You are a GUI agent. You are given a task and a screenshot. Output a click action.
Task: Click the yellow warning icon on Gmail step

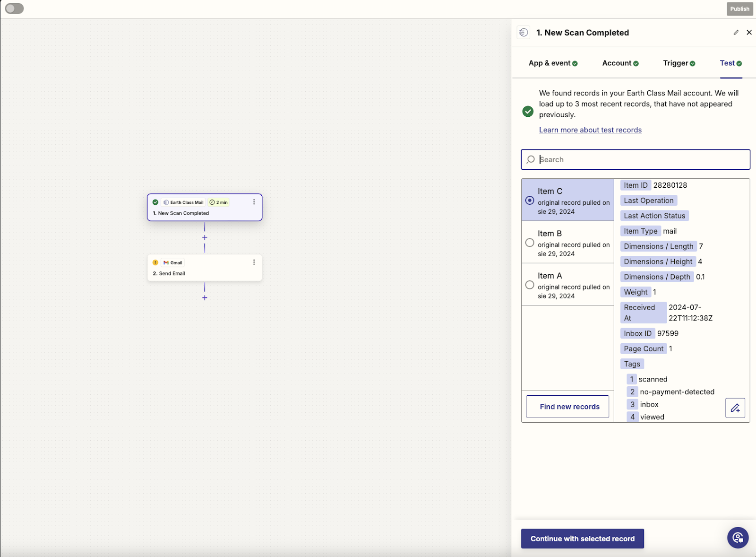(x=155, y=262)
